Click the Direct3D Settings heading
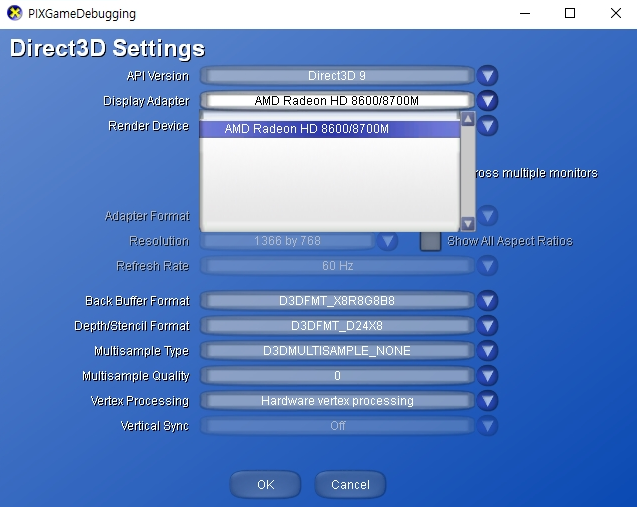This screenshot has height=507, width=637. tap(107, 49)
